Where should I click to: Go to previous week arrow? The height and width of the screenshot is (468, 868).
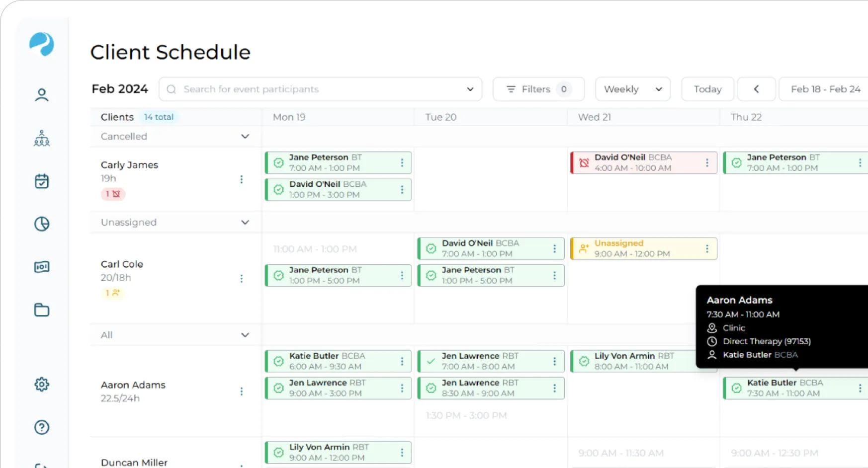[x=757, y=89]
